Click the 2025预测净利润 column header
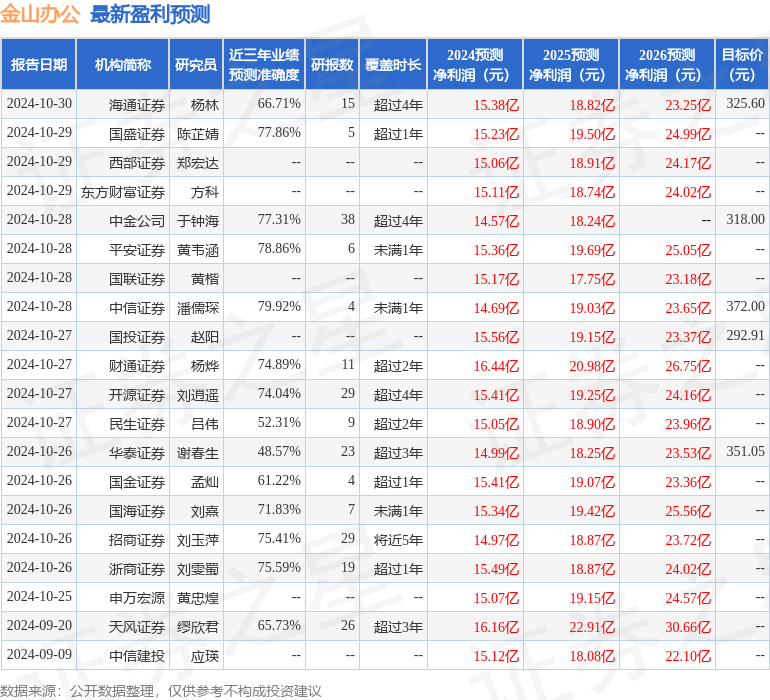 coord(571,64)
